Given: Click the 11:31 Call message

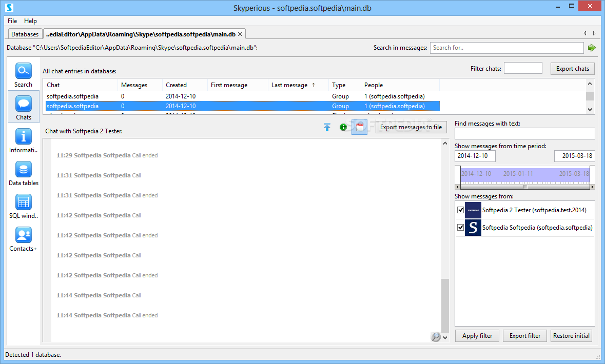Looking at the screenshot, I should [99, 175].
